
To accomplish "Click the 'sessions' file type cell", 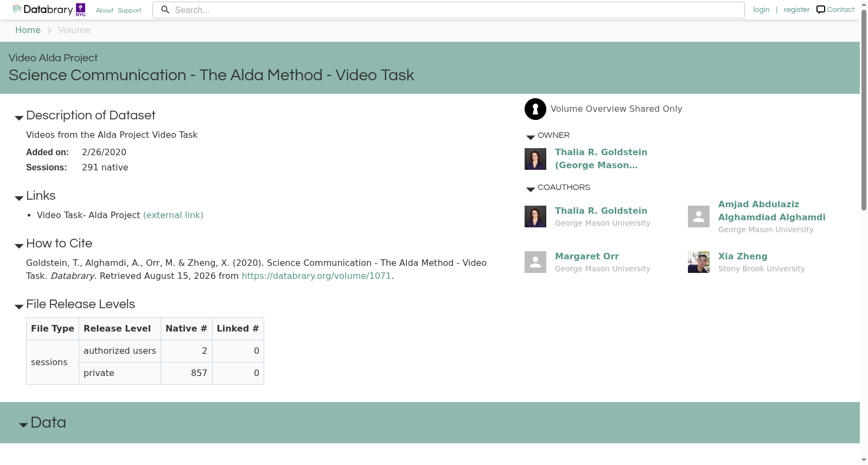I will point(53,362).
